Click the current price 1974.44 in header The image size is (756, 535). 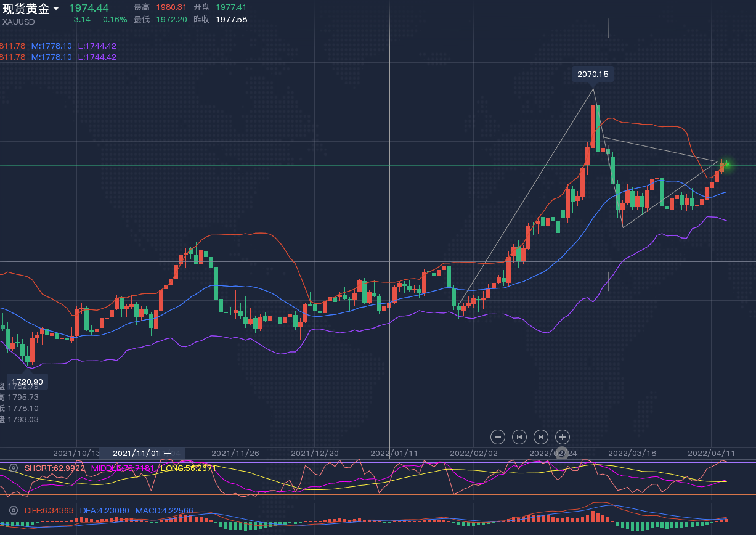coord(89,8)
